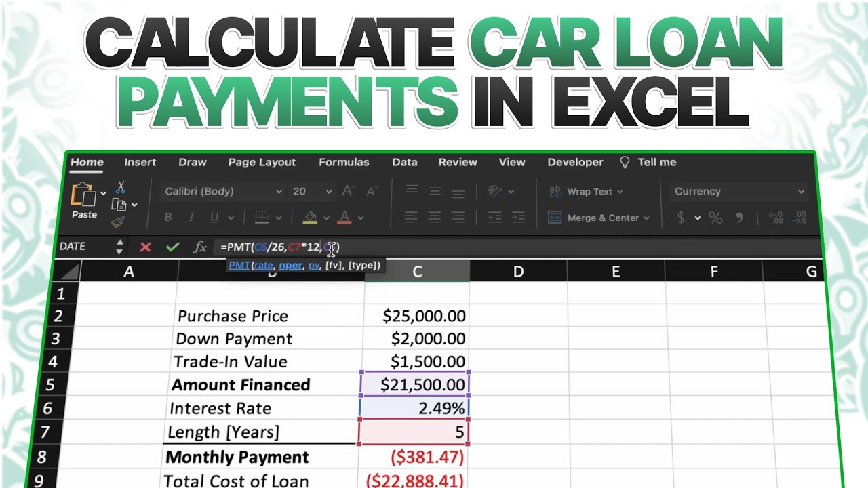Click the Fill Color paint bucket
Viewport: 868px width, 488px height.
(311, 218)
